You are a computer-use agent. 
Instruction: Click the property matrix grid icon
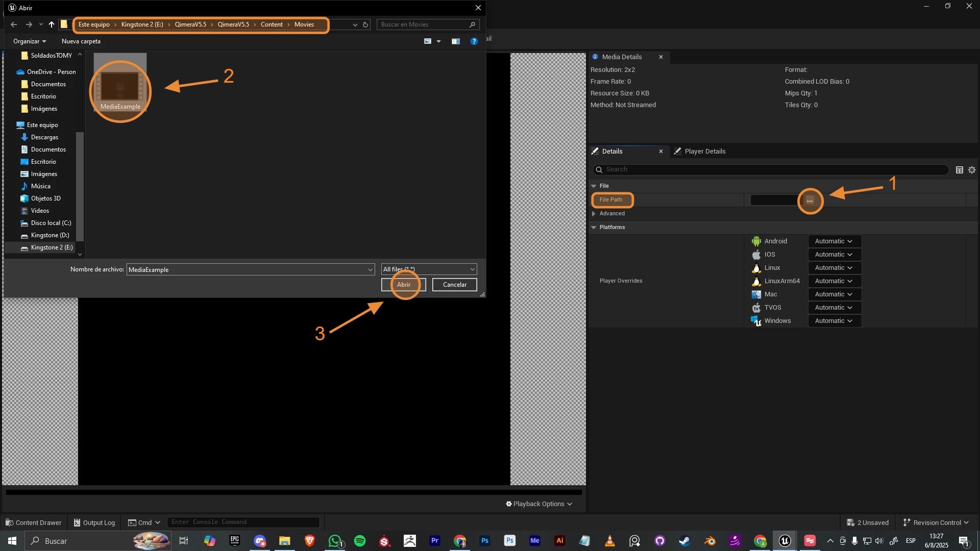(x=959, y=170)
